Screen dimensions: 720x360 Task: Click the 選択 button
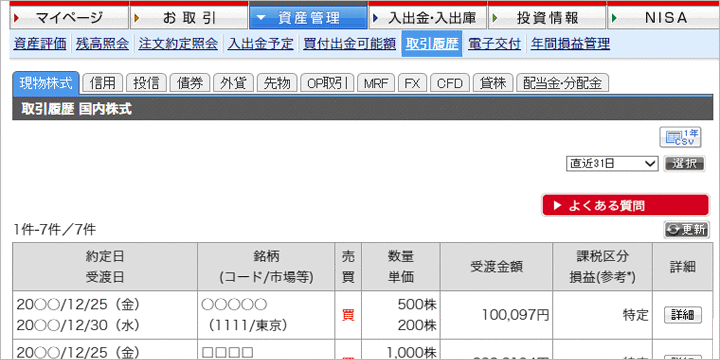(685, 163)
